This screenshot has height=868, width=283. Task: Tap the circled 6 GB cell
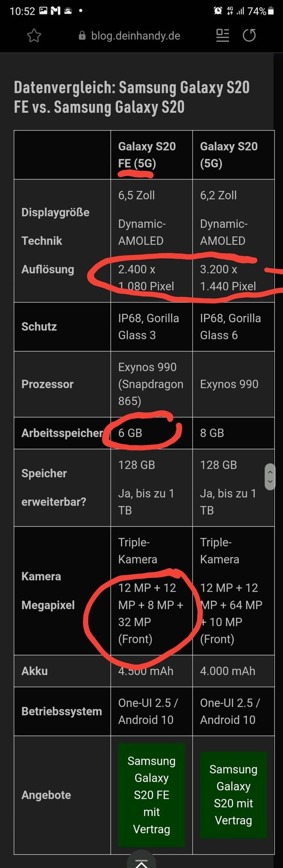[130, 433]
